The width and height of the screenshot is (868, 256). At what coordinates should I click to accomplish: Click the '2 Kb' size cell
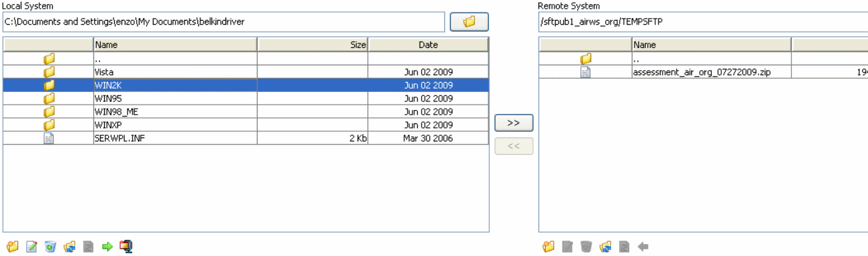[x=313, y=139]
